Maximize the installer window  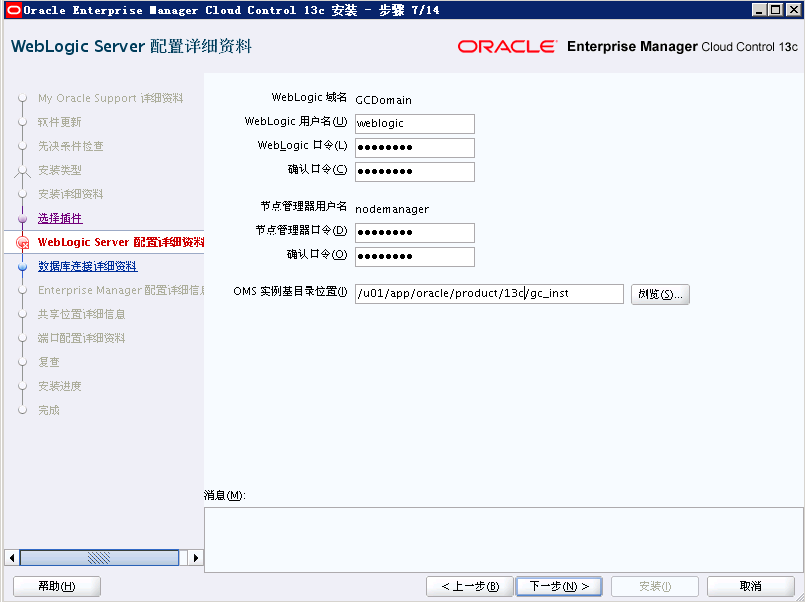coord(776,10)
